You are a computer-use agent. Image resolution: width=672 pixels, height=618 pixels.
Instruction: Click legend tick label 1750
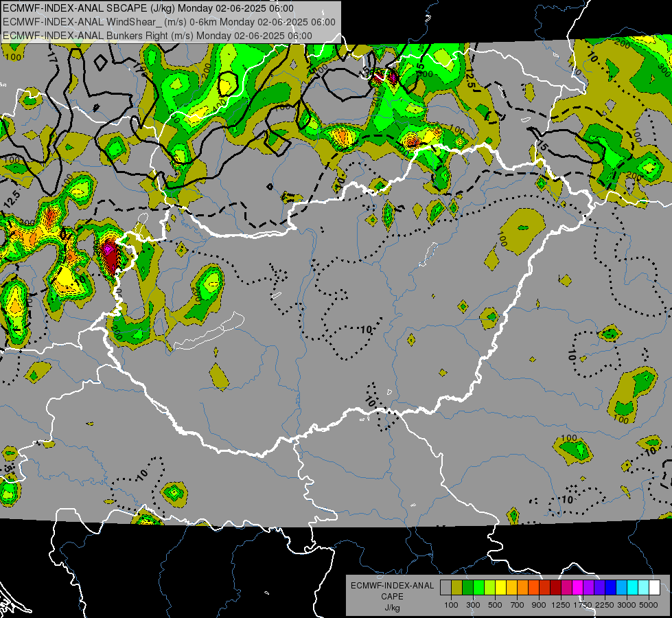tap(583, 605)
